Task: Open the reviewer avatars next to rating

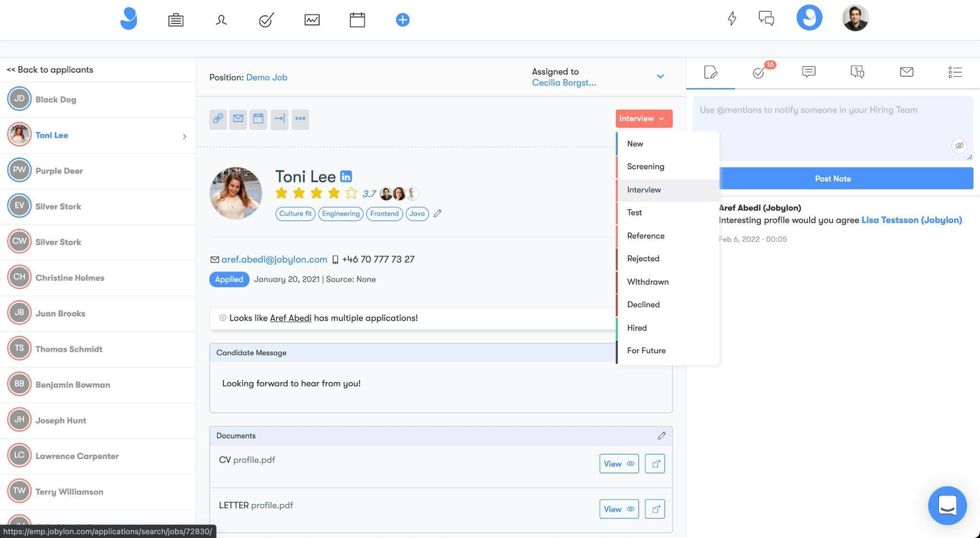Action: click(399, 194)
